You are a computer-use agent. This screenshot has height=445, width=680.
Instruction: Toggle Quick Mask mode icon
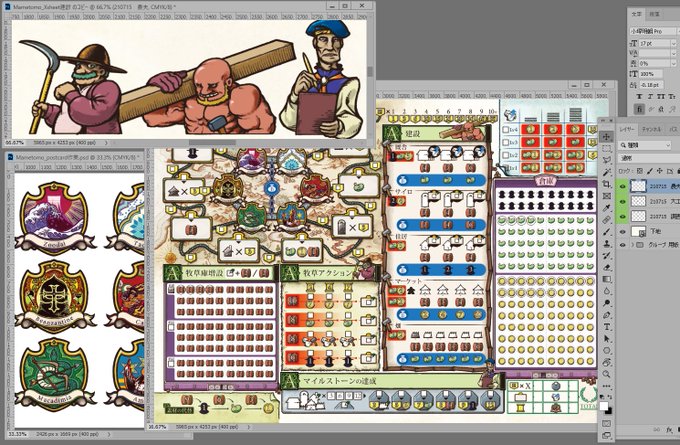(x=606, y=423)
